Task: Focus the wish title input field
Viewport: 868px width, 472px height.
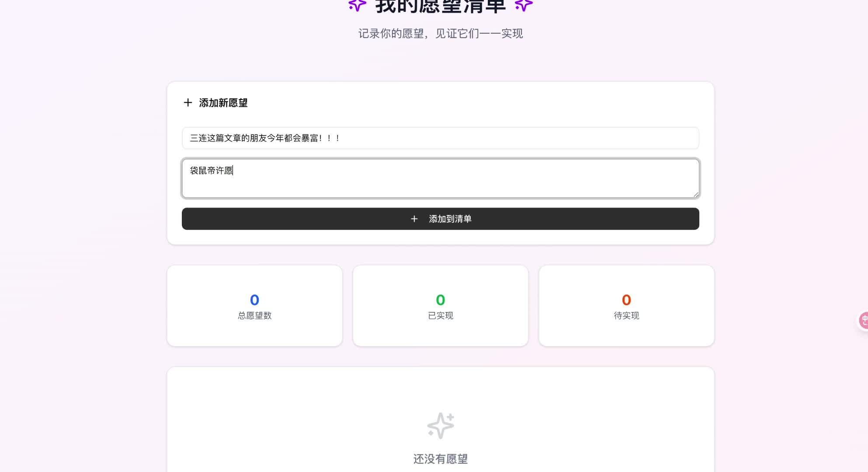Action: click(x=441, y=138)
